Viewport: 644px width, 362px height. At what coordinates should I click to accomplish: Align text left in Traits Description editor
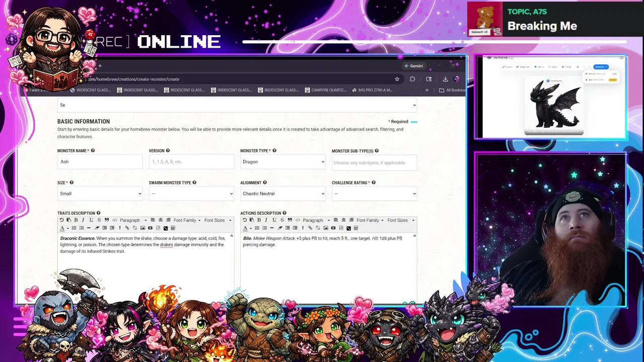pyautogui.click(x=153, y=220)
